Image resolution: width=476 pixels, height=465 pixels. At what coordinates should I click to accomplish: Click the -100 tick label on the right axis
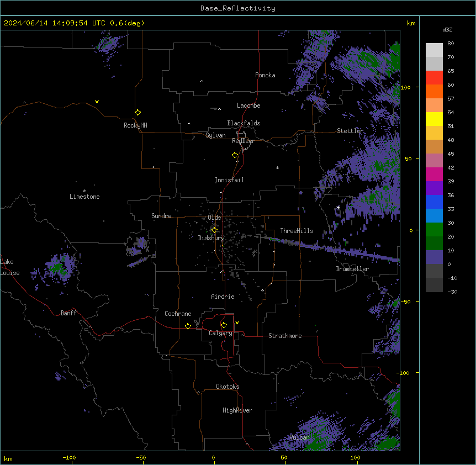click(404, 373)
